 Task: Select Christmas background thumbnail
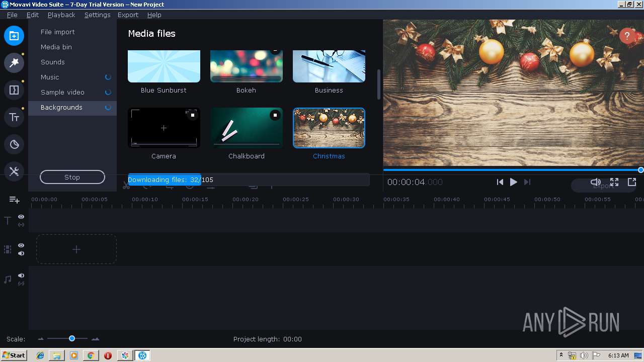pyautogui.click(x=329, y=128)
